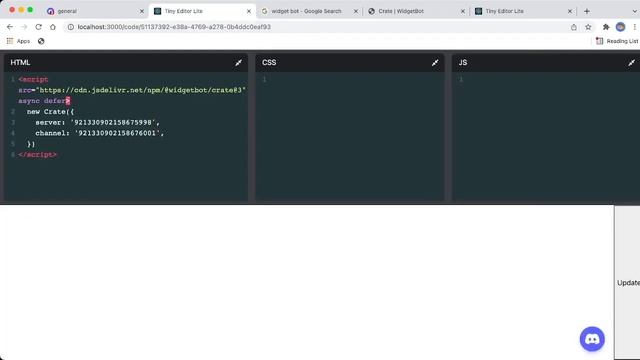Go forward in browser history
Viewport: 640px width, 360px height.
point(24,27)
